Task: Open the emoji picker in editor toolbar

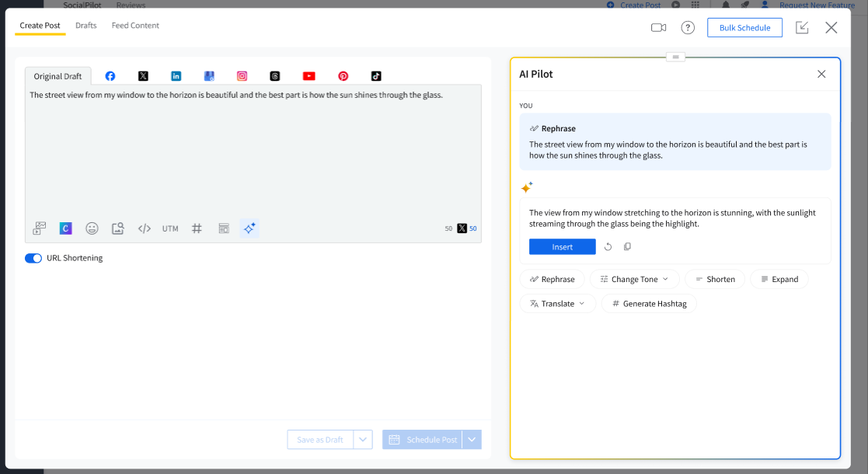Action: [x=92, y=228]
